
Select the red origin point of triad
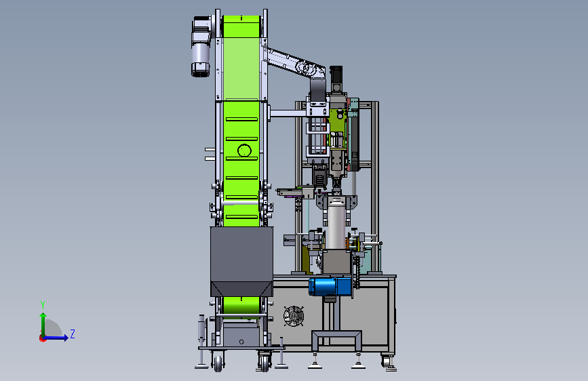42,338
